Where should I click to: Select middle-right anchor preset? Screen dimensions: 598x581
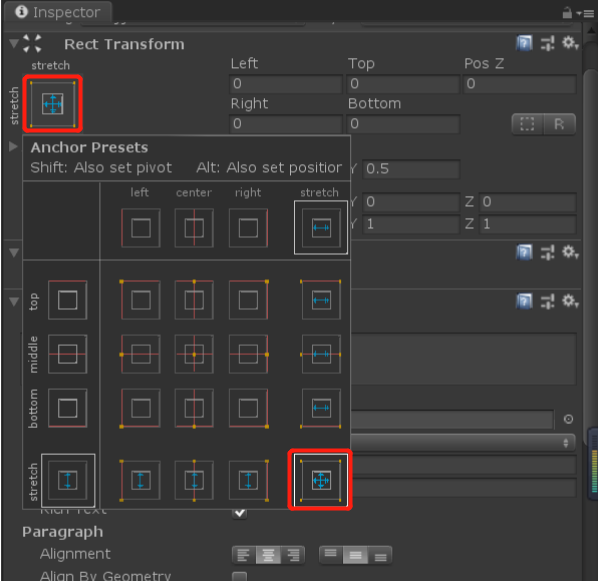pyautogui.click(x=248, y=354)
